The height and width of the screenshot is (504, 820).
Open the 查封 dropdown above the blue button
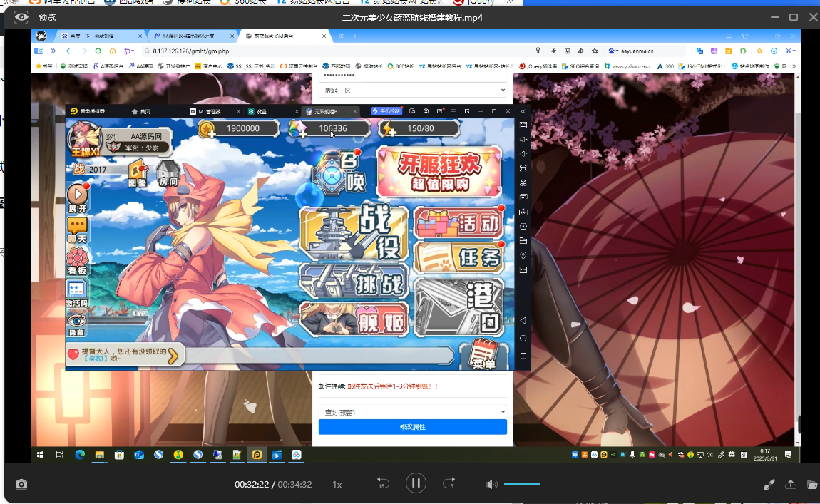(x=413, y=412)
